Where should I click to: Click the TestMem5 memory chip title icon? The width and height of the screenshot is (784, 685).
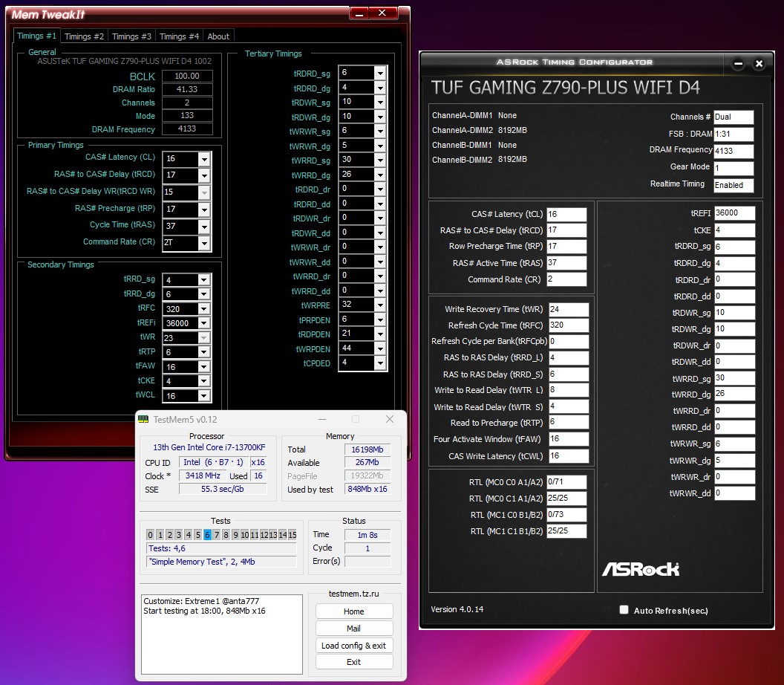(143, 419)
